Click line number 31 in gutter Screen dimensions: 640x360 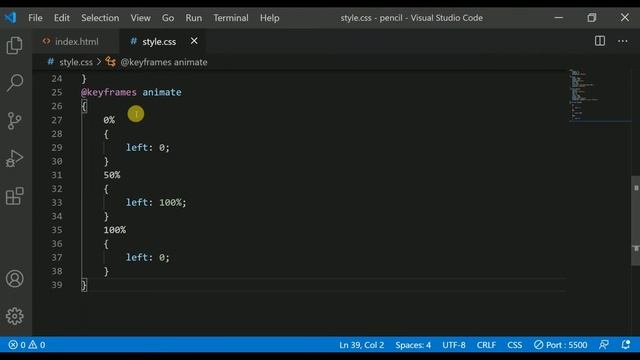pos(57,175)
